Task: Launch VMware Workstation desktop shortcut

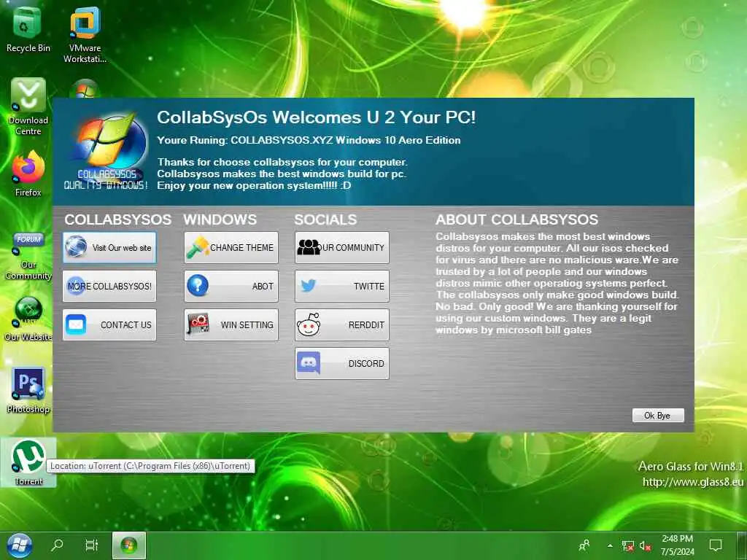Action: coord(85,34)
